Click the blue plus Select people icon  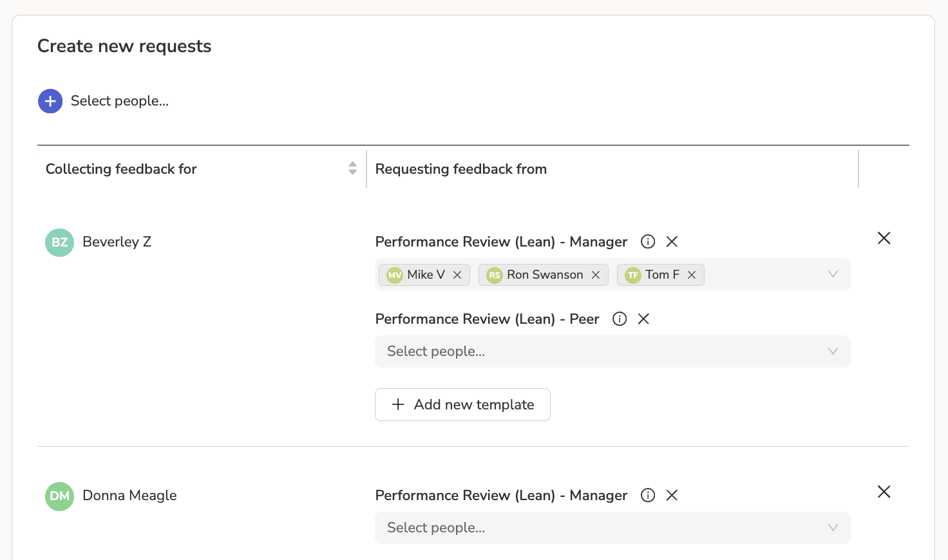point(50,101)
